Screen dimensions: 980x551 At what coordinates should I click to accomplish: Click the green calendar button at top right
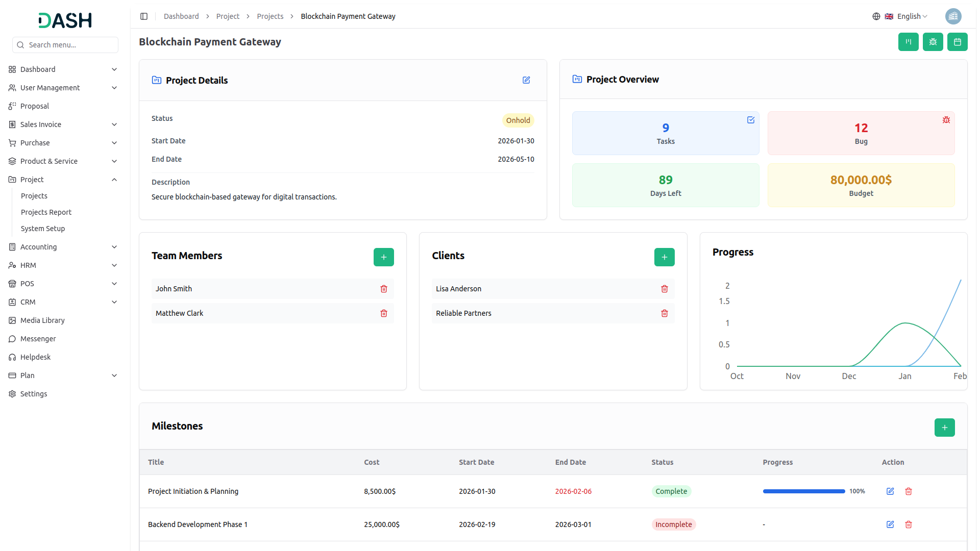point(957,42)
